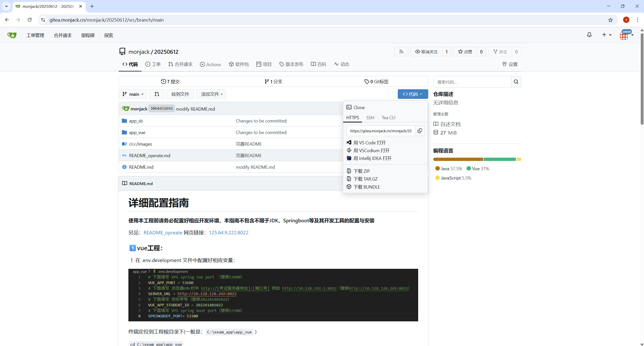The image size is (644, 346).
Task: Open 工单管理 in the top navigation
Action: 35,35
